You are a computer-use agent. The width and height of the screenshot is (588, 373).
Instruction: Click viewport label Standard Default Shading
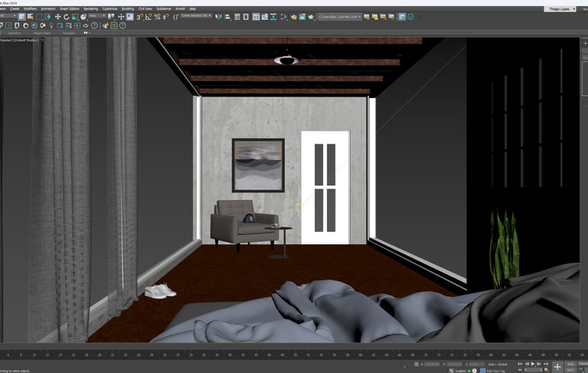[x=19, y=40]
